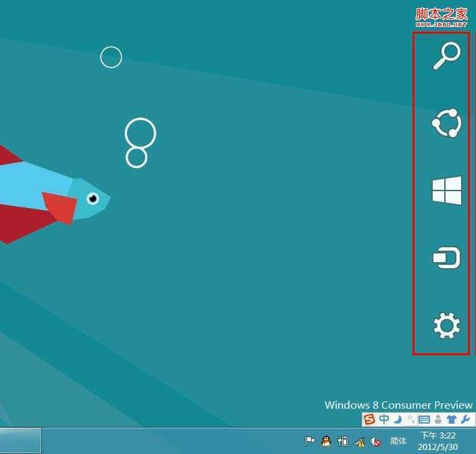Open the Action Center flag icon
This screenshot has height=454, width=476.
click(x=310, y=440)
